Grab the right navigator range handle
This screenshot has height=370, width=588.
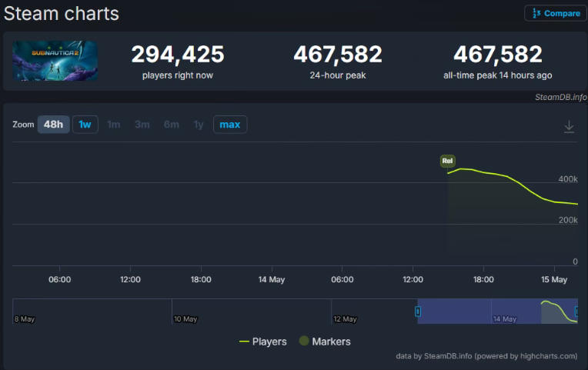point(576,311)
